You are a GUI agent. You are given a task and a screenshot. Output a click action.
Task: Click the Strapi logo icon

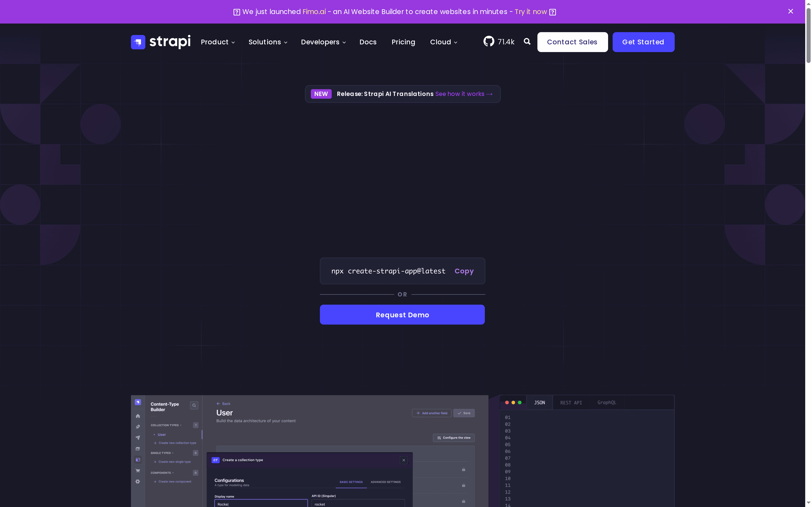coord(138,42)
